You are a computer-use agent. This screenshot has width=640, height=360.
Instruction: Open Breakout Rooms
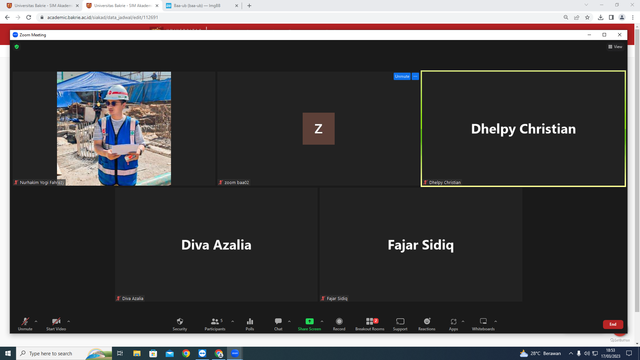click(x=369, y=324)
